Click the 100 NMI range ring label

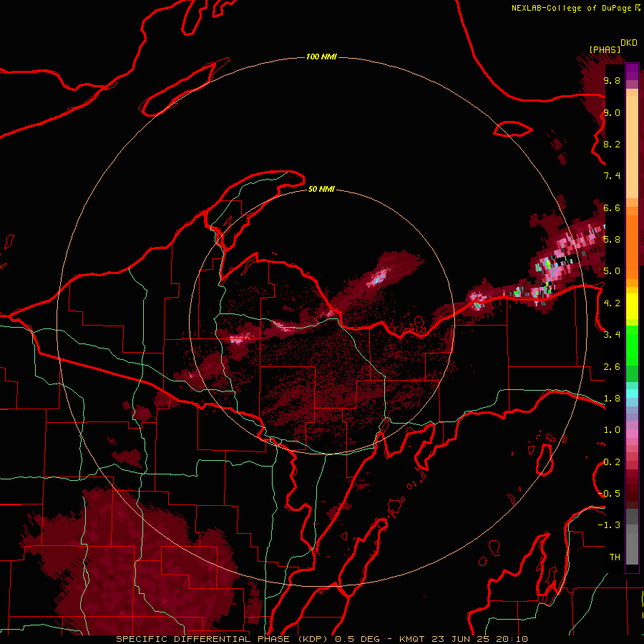(321, 57)
